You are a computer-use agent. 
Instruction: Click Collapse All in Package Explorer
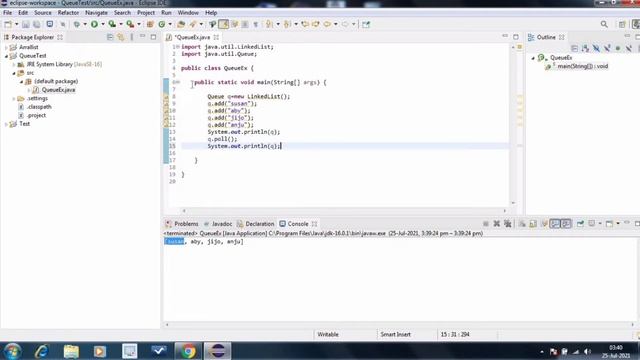pyautogui.click(x=110, y=37)
